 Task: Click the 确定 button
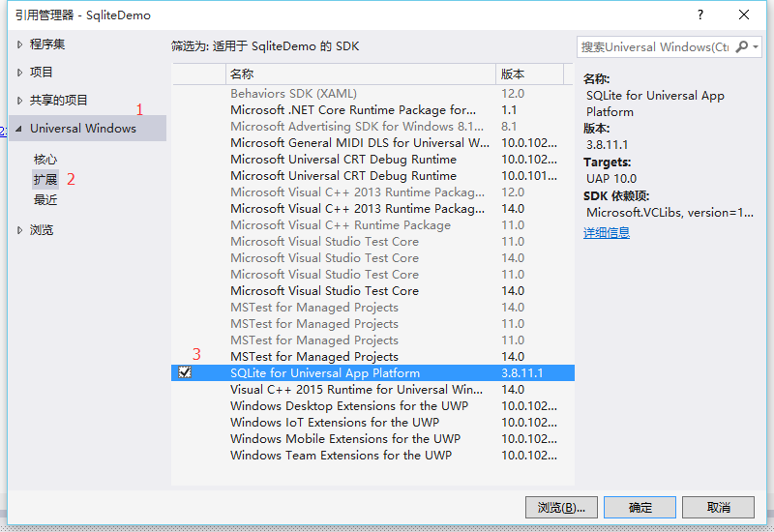[x=640, y=507]
